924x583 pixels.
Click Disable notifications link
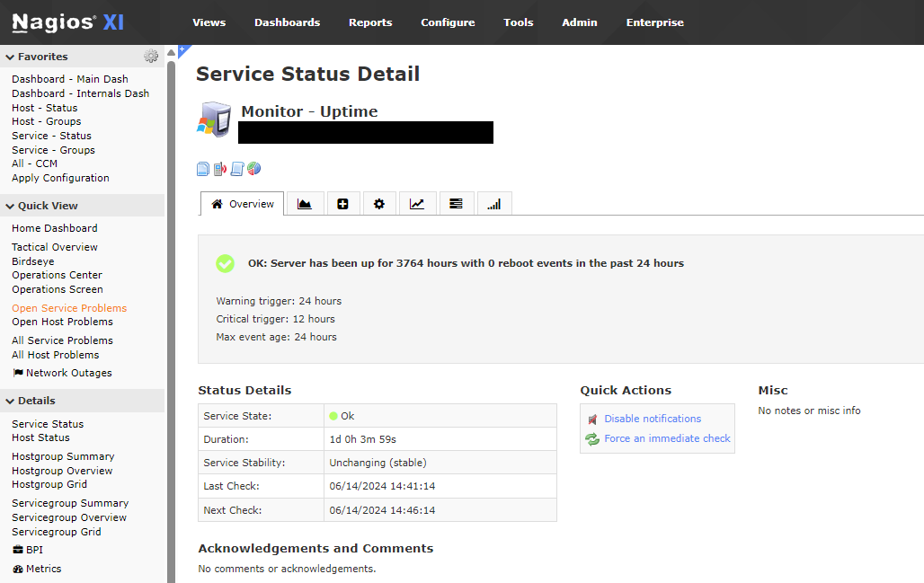tap(653, 419)
